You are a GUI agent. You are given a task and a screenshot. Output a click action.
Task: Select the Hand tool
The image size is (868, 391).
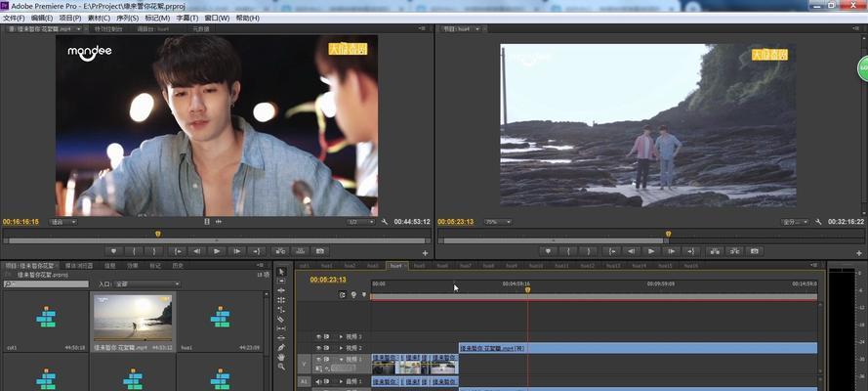point(281,357)
